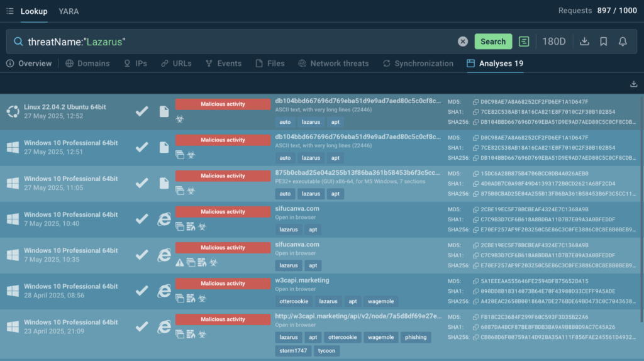Click the Search button
Image resolution: width=644 pixels, height=361 pixels.
tap(493, 42)
